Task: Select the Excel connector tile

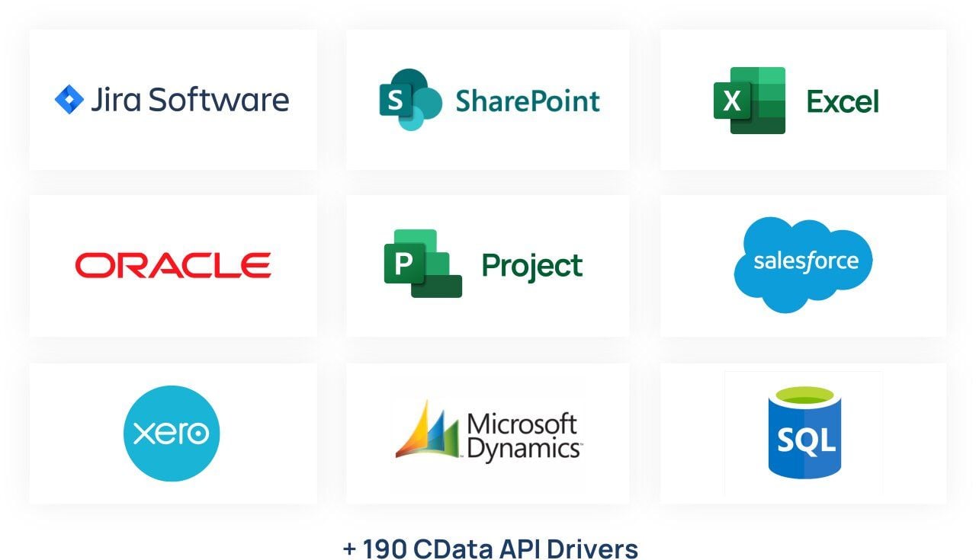Action: tap(801, 99)
